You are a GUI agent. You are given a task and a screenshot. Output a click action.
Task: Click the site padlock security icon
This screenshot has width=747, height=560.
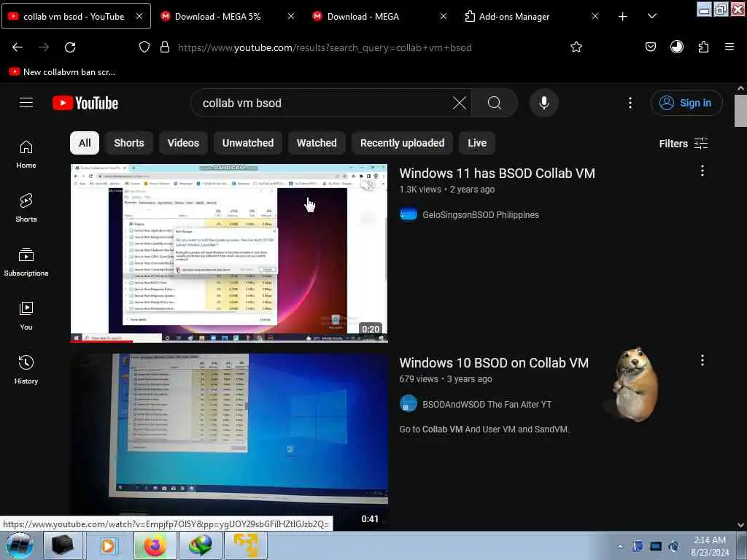click(x=165, y=47)
